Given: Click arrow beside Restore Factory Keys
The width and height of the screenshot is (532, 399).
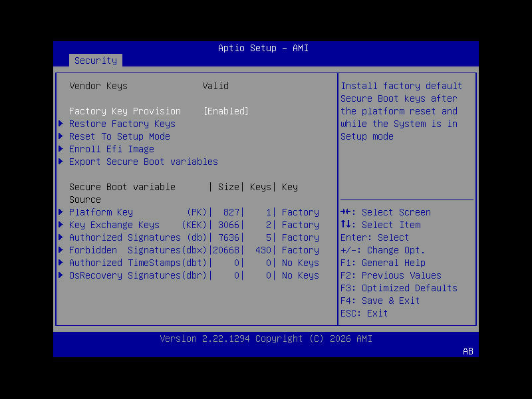Looking at the screenshot, I should [61, 124].
